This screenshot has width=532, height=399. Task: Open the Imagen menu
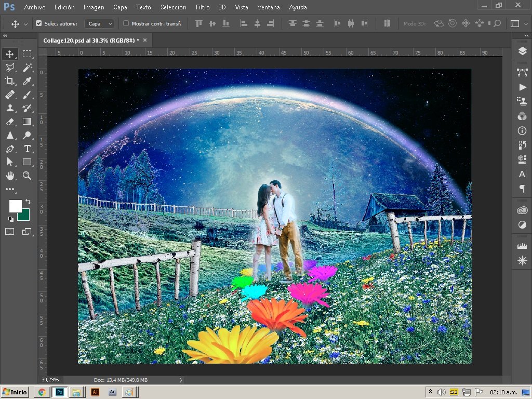click(x=94, y=7)
